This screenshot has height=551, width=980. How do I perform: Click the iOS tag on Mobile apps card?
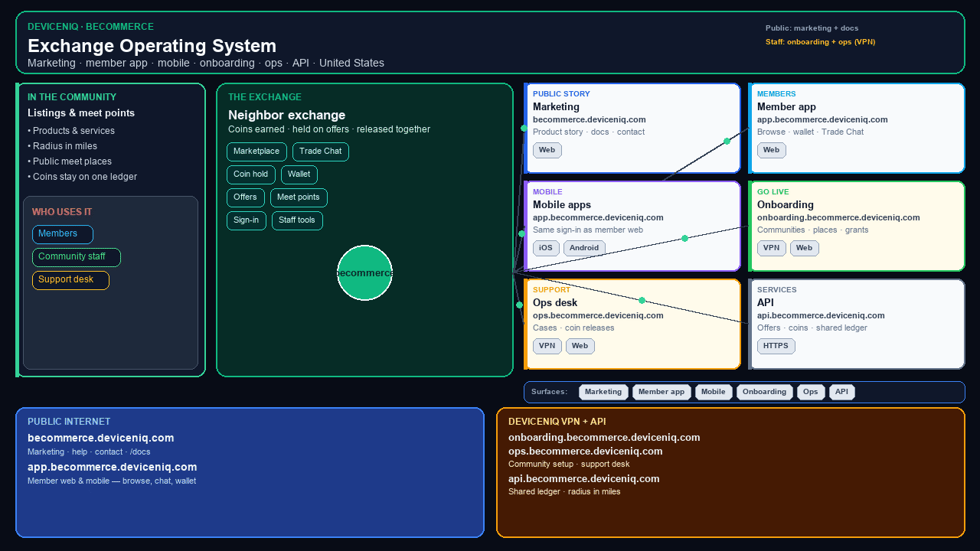click(546, 248)
